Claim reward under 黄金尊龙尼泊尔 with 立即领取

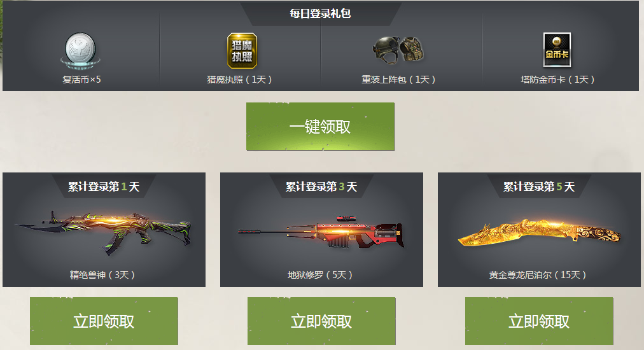click(x=539, y=321)
